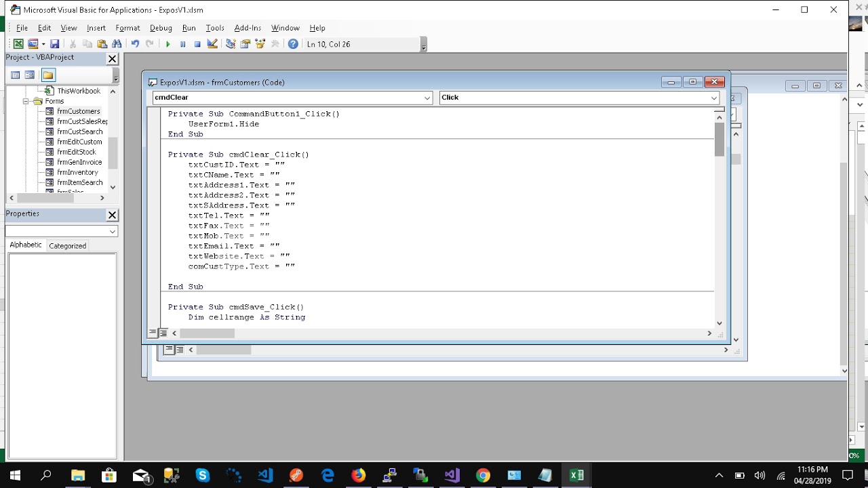Expand the toolbar options overflow arrow
This screenshot has height=488, width=868.
click(x=424, y=45)
